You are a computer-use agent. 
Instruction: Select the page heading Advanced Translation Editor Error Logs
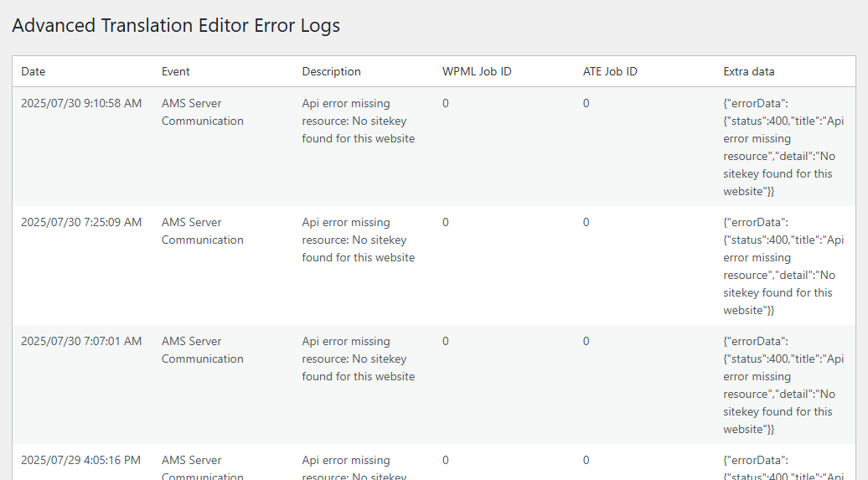point(176,25)
